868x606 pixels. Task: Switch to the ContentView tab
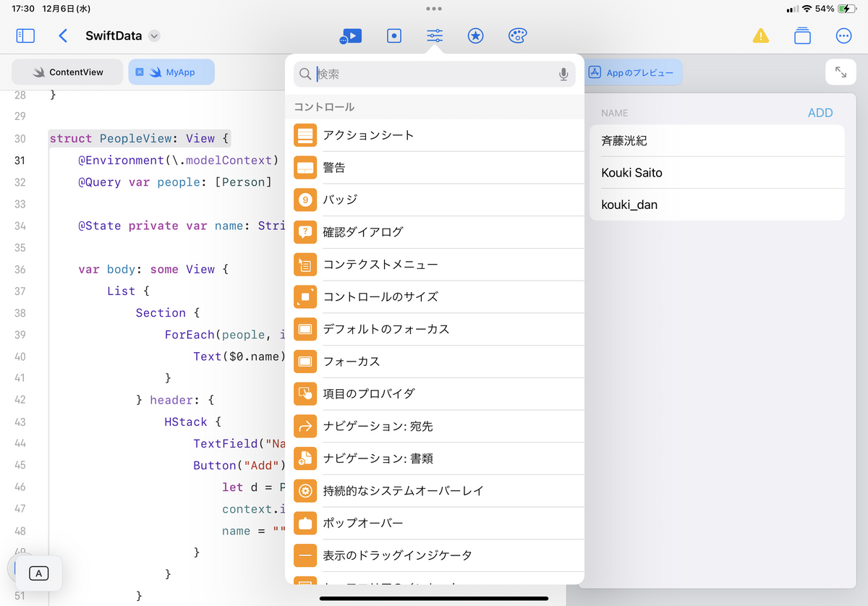67,72
